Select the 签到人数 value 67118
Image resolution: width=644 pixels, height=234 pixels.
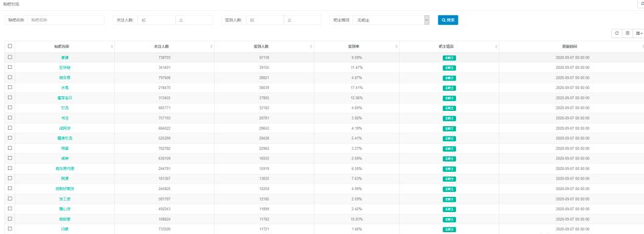pyautogui.click(x=264, y=57)
